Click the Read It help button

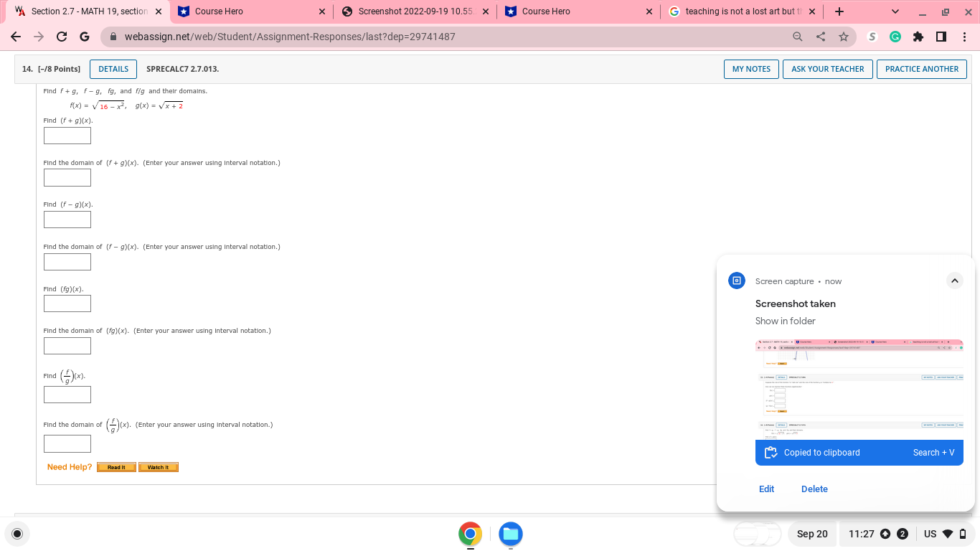coord(116,467)
